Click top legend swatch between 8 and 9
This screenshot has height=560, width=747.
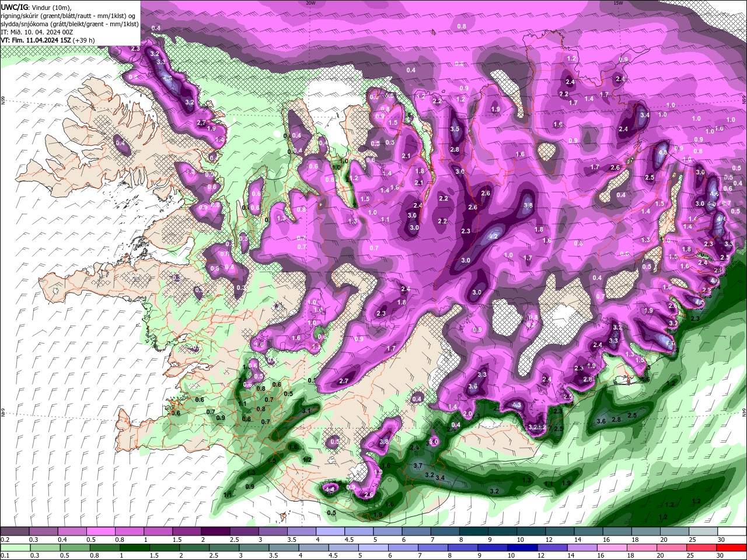(x=474, y=531)
